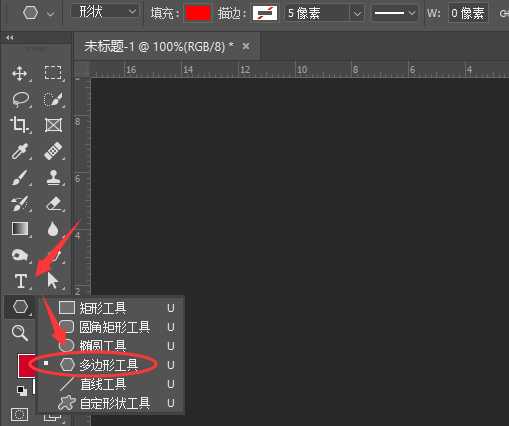Select the Move tool
Image resolution: width=509 pixels, height=426 pixels.
pos(20,73)
